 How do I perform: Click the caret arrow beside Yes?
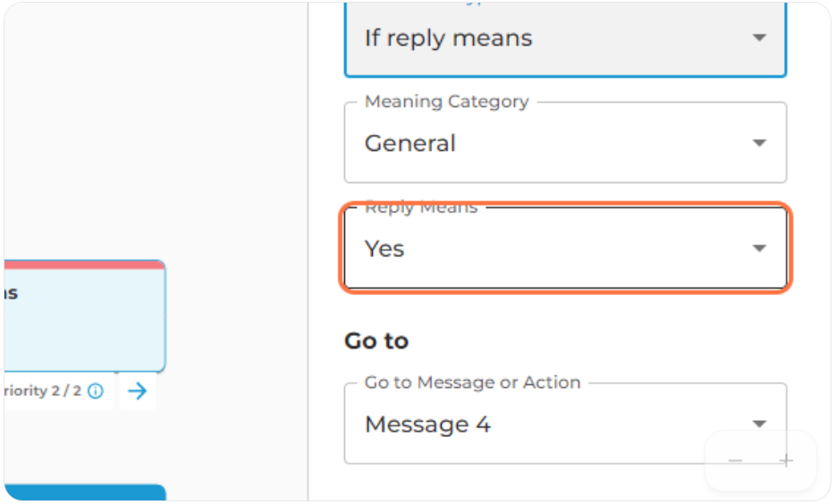[x=759, y=248]
